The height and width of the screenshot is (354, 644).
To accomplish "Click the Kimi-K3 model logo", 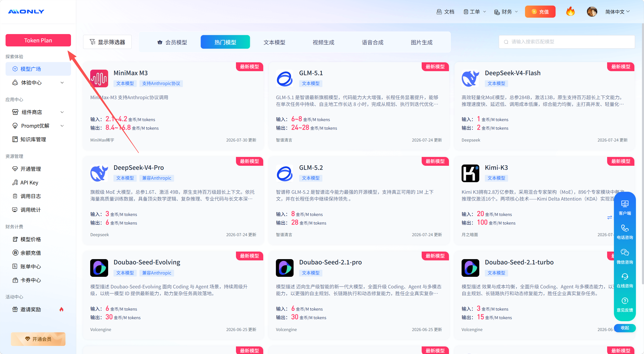I will point(470,173).
